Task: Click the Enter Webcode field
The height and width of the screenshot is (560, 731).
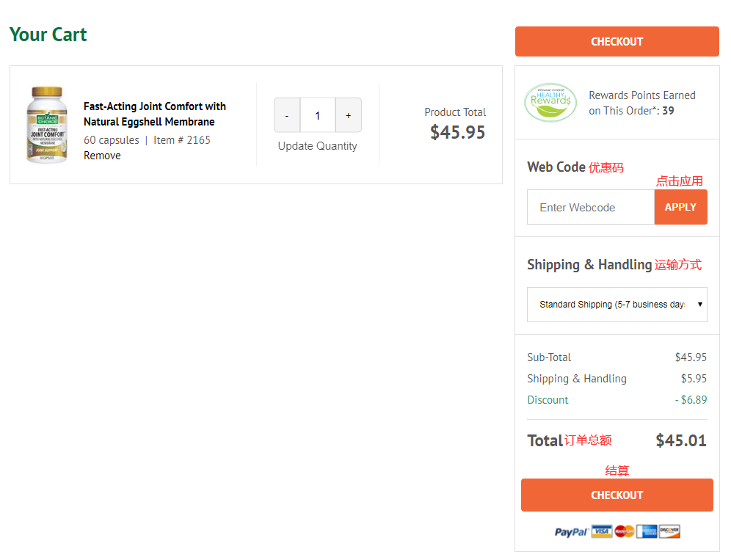Action: coord(590,208)
